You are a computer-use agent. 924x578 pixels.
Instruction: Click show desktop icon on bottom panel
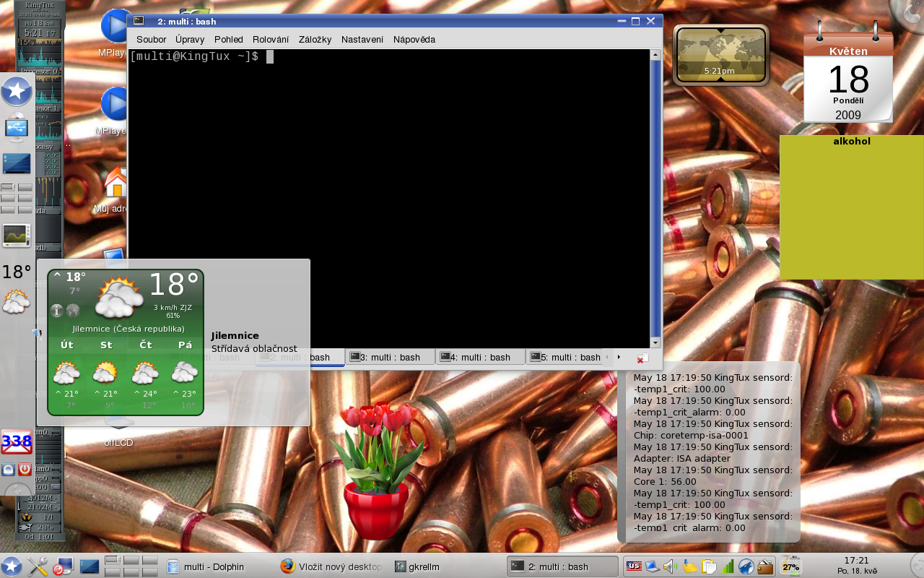click(x=90, y=566)
